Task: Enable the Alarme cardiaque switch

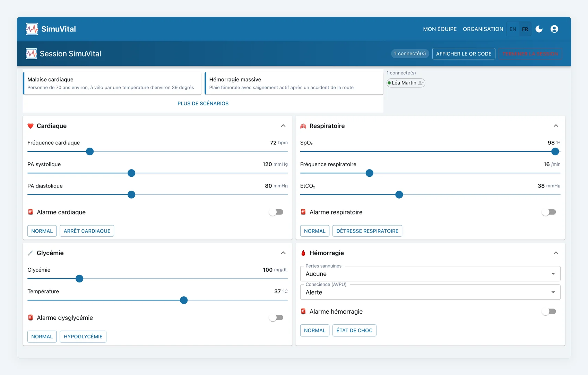Action: pos(277,212)
